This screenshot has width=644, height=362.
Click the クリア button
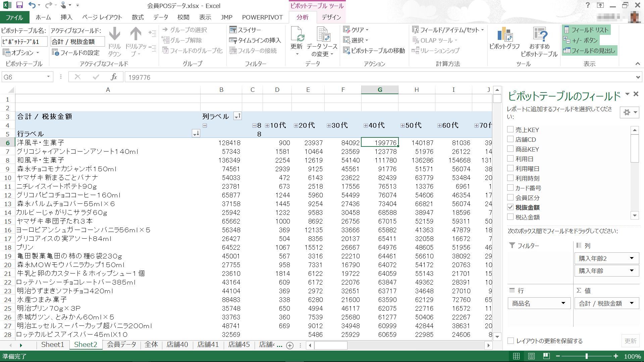pos(356,30)
